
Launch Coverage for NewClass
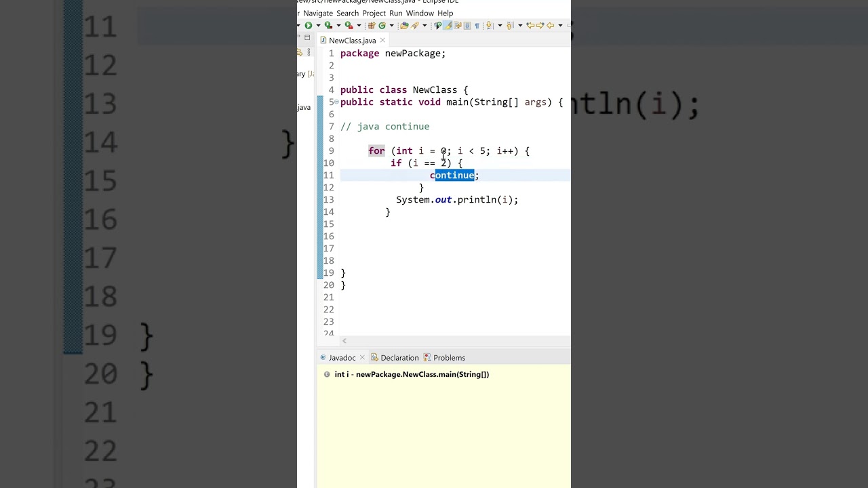pyautogui.click(x=328, y=26)
